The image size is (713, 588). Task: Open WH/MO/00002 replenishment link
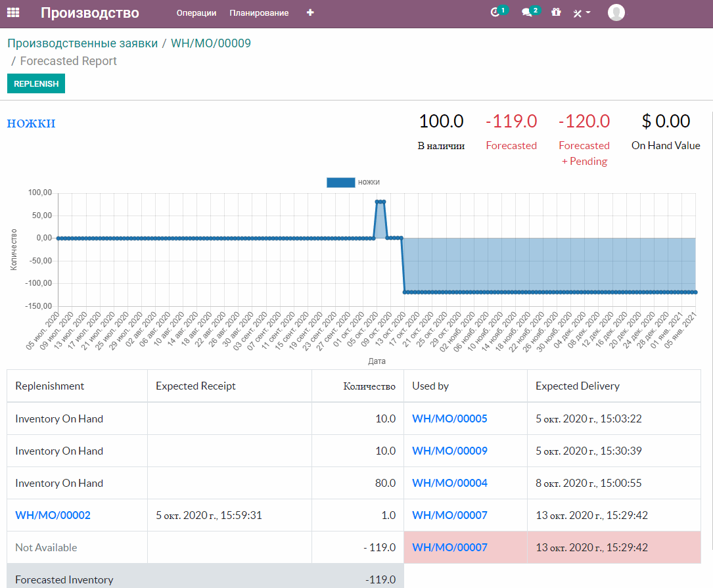53,515
